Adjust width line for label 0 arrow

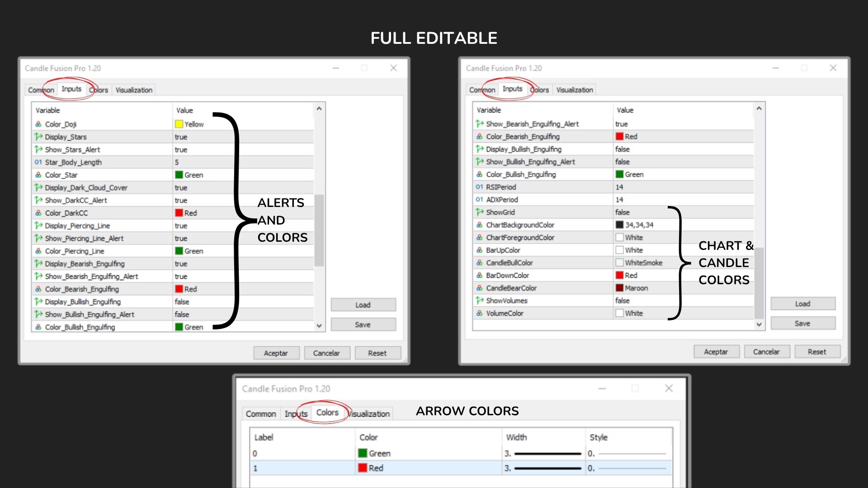tap(547, 454)
